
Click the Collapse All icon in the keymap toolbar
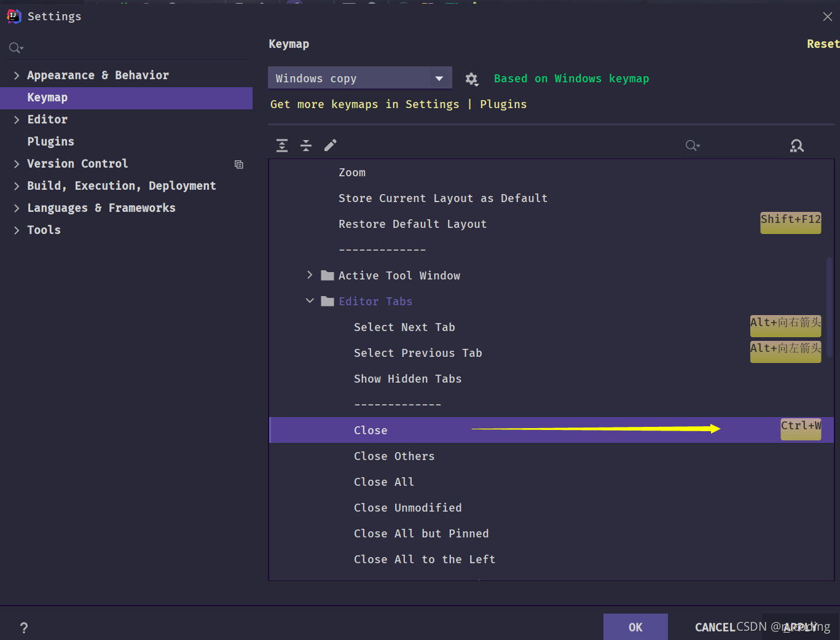pos(306,146)
